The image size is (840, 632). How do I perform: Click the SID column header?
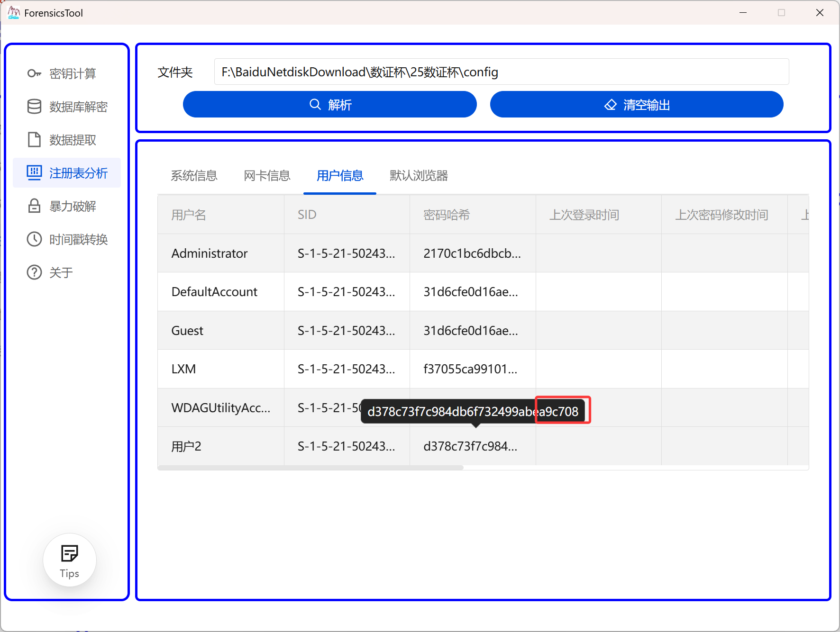tap(347, 215)
